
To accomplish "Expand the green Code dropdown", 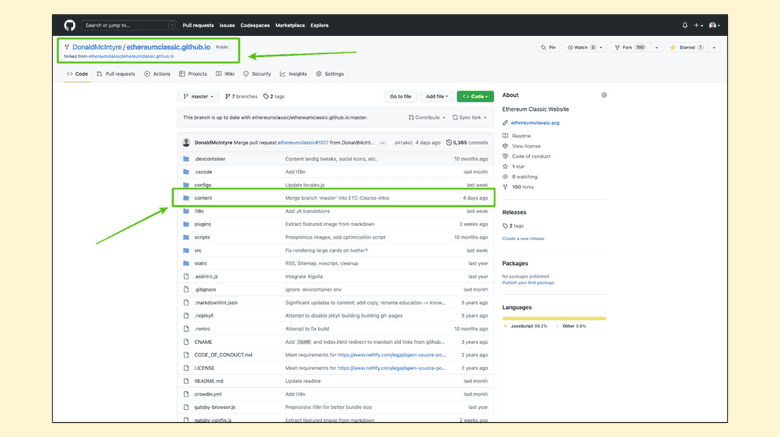I will pyautogui.click(x=475, y=97).
